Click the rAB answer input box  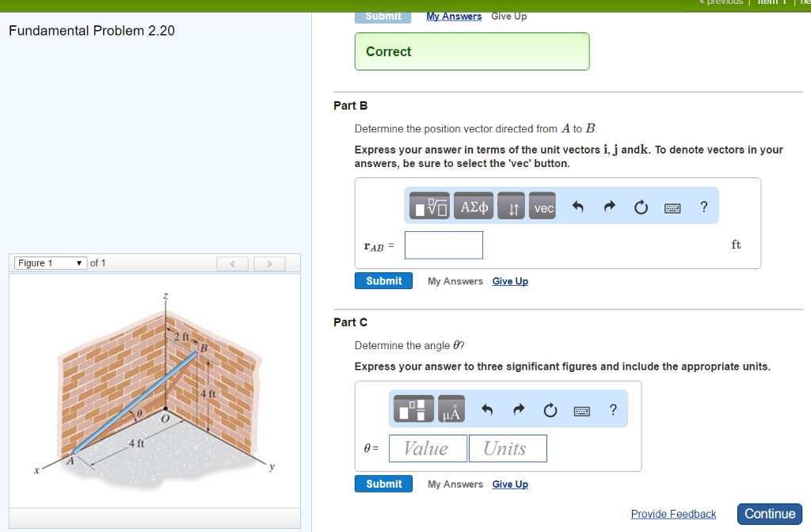444,245
